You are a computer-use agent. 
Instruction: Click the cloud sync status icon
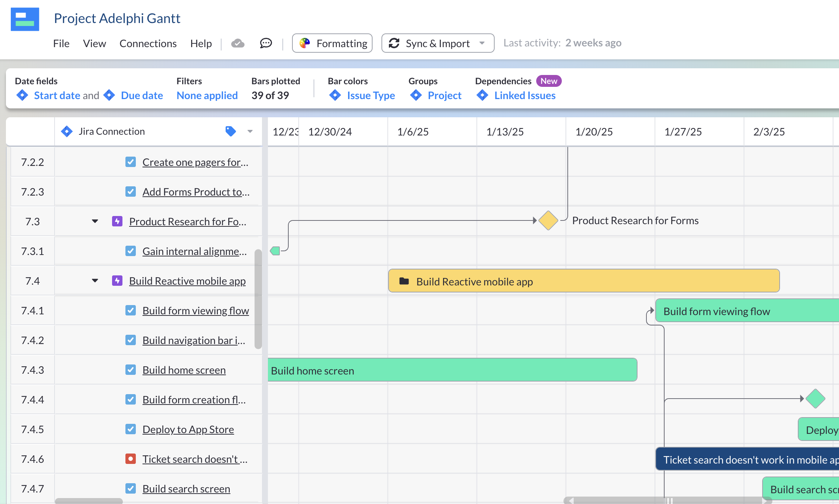(x=237, y=43)
